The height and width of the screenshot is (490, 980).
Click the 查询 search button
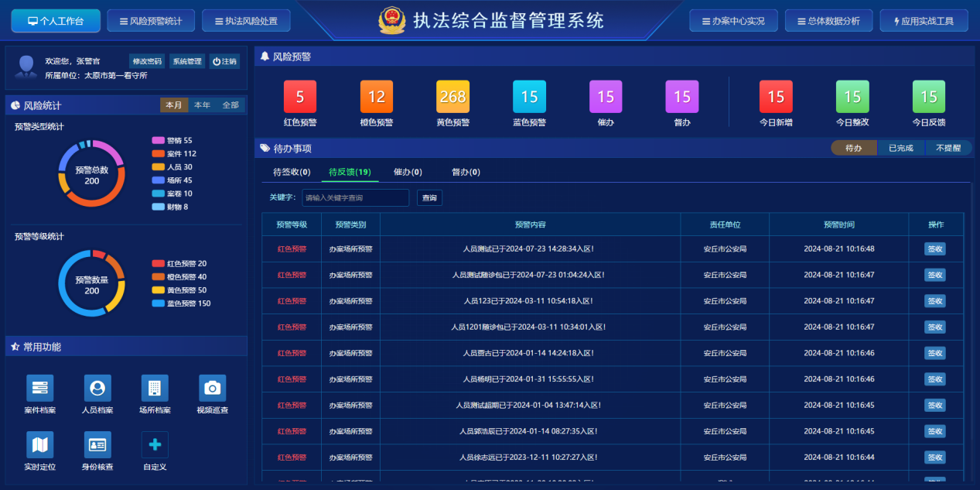click(x=429, y=198)
